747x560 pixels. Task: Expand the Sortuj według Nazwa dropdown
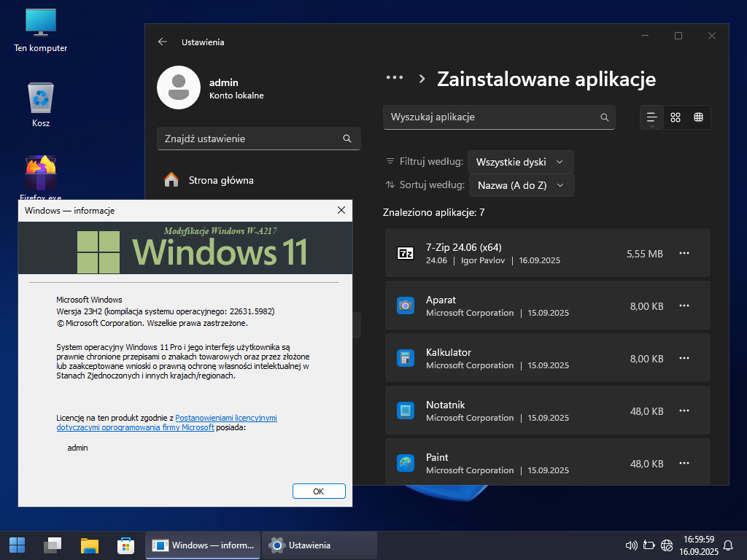coord(521,185)
